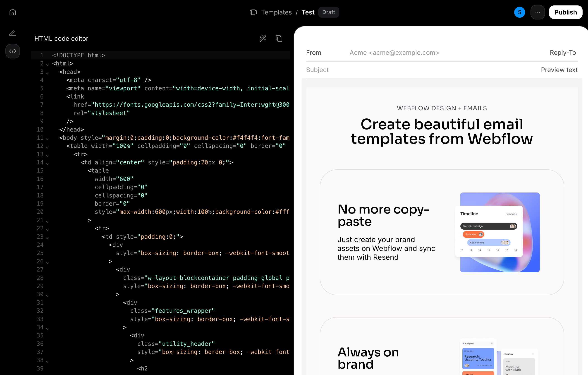This screenshot has height=375, width=588.
Task: Click the Always on brand heading
Action: point(368,358)
